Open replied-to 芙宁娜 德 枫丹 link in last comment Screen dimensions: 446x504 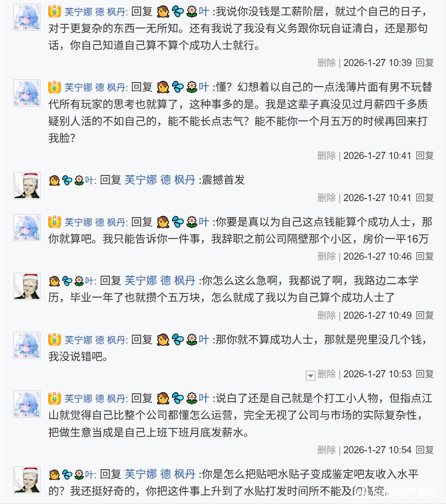[x=160, y=474]
